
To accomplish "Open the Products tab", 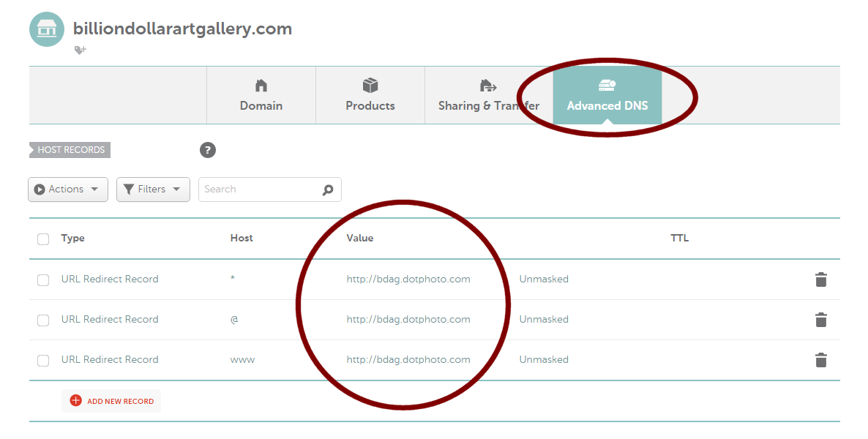I will pos(370,95).
